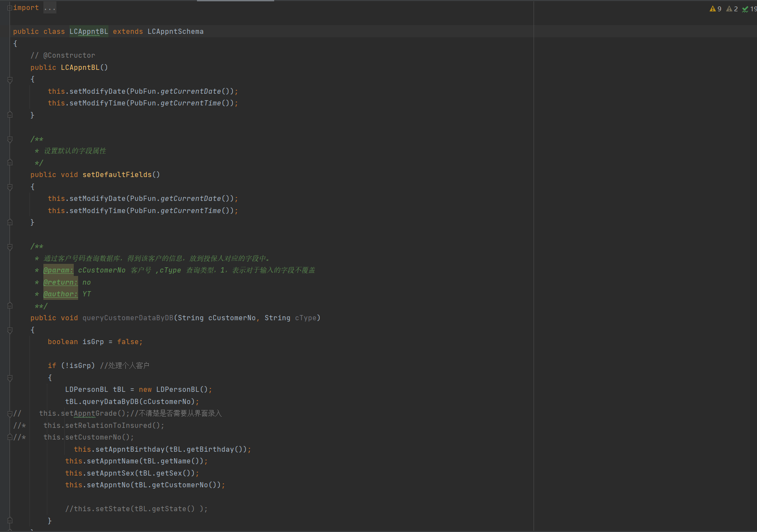Collapse the setDefaultFields method body

click(10, 187)
